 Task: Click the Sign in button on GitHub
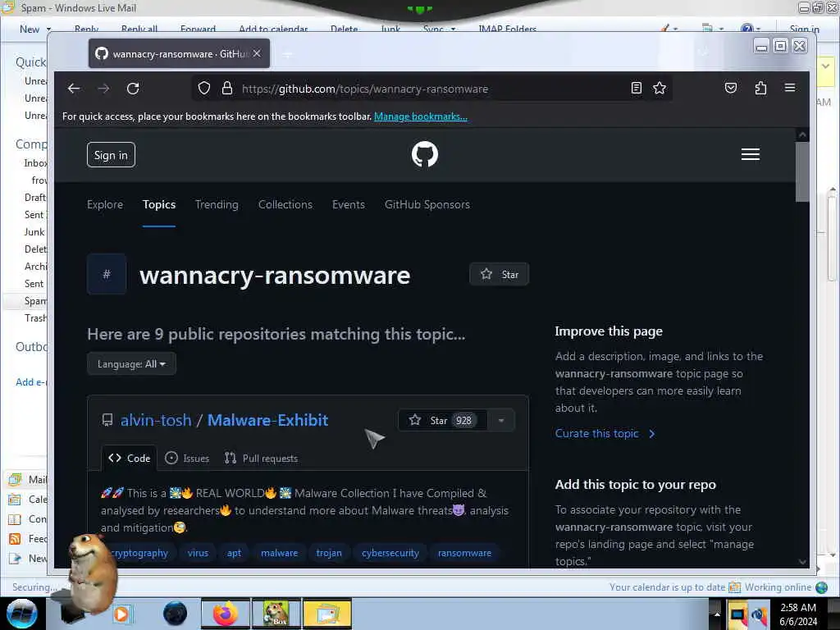pos(111,155)
